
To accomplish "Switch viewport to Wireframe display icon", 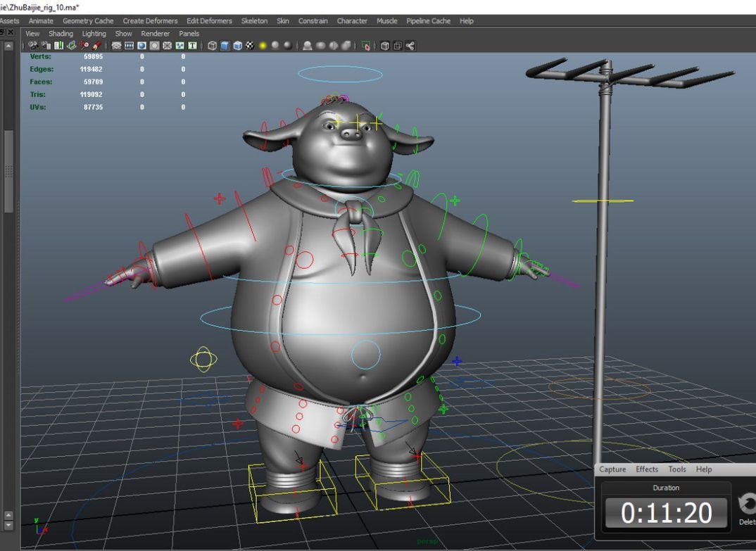I will click(213, 46).
